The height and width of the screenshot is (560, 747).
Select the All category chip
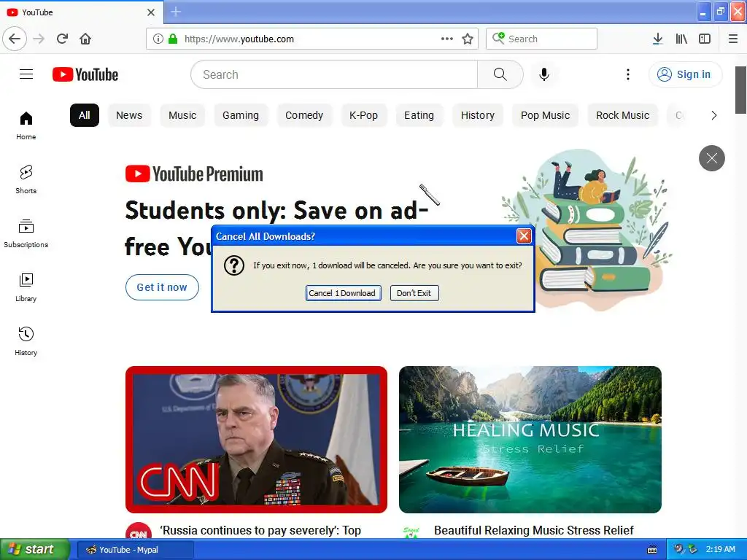tap(85, 115)
